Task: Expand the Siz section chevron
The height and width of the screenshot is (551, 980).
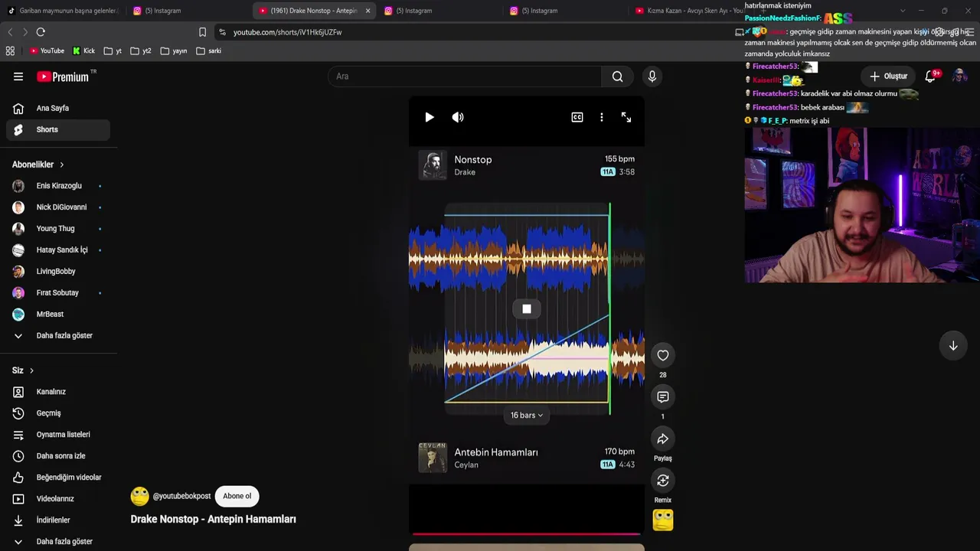Action: coord(31,370)
